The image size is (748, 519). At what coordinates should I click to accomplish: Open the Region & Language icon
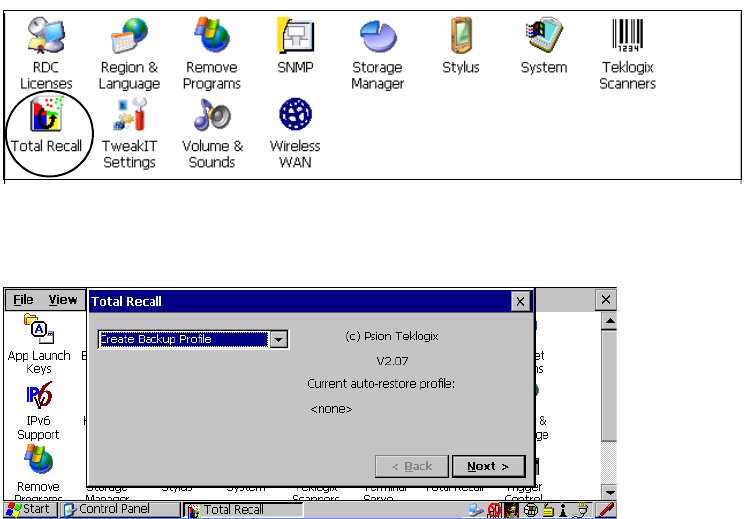point(129,35)
